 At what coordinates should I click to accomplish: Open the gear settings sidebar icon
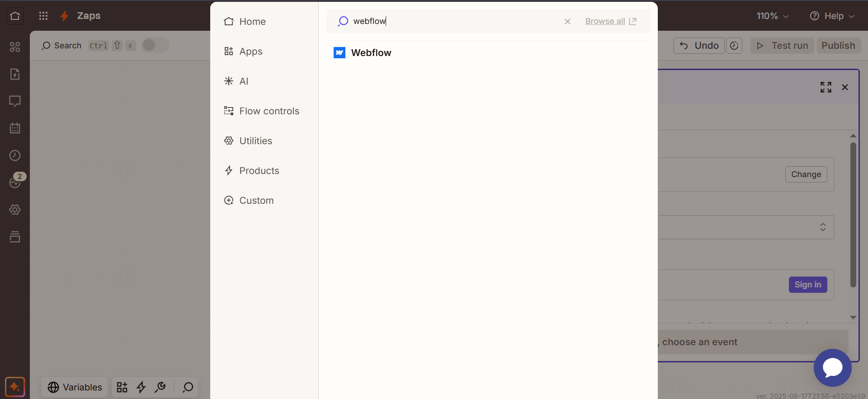pos(15,210)
